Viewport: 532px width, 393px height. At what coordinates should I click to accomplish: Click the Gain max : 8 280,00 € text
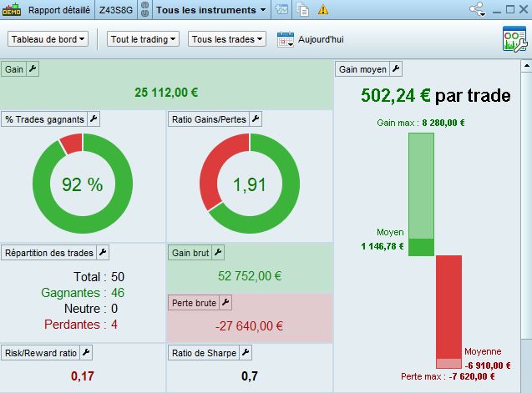point(421,123)
